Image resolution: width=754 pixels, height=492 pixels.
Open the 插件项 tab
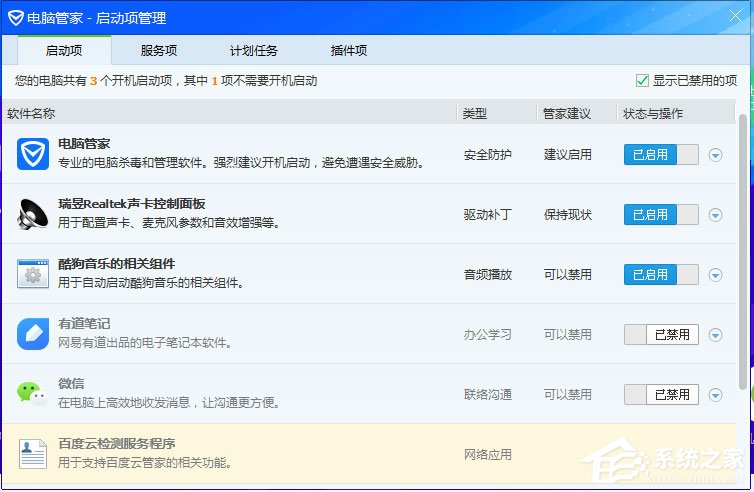(349, 50)
